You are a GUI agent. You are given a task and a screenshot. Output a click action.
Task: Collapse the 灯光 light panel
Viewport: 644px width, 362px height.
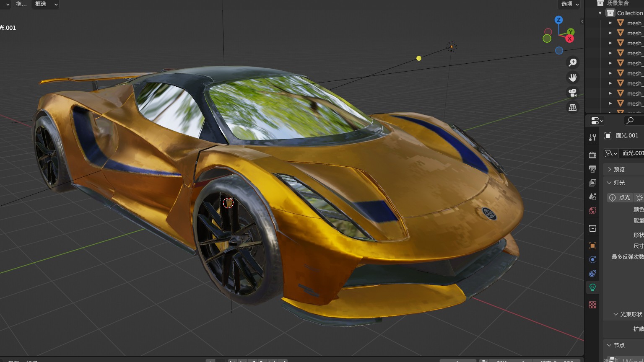pyautogui.click(x=619, y=183)
